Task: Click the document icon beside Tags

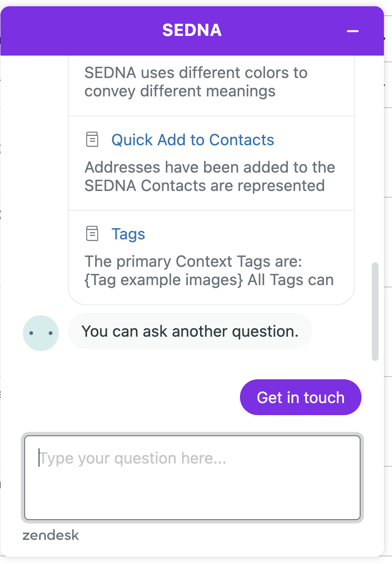Action: point(92,234)
